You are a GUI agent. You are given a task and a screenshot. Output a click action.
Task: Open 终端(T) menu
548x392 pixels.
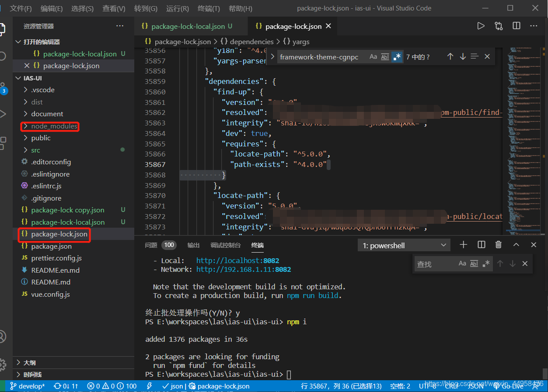click(209, 8)
